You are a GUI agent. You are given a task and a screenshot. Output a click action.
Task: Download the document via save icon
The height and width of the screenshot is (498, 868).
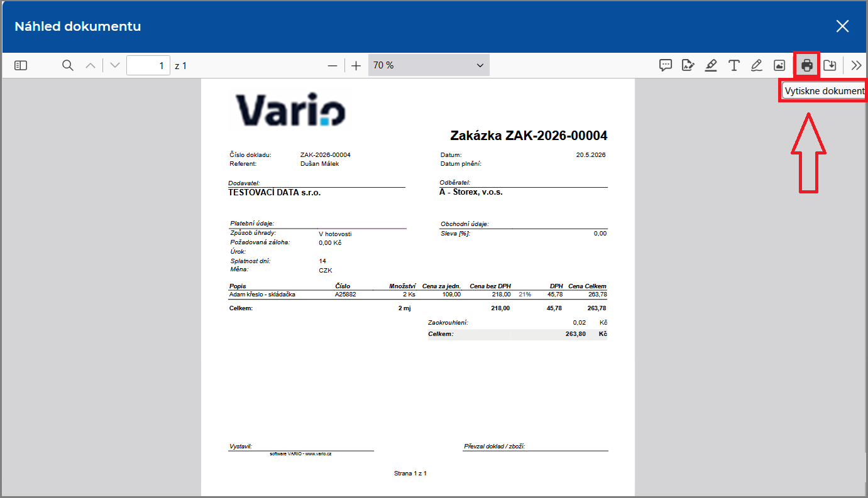point(830,65)
